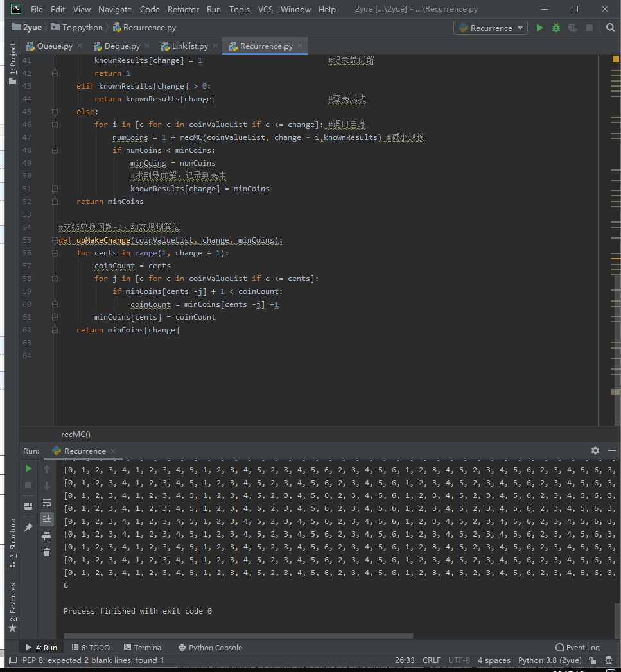Collapse the for j loop at line 58
The height and width of the screenshot is (672, 621).
pyautogui.click(x=55, y=279)
